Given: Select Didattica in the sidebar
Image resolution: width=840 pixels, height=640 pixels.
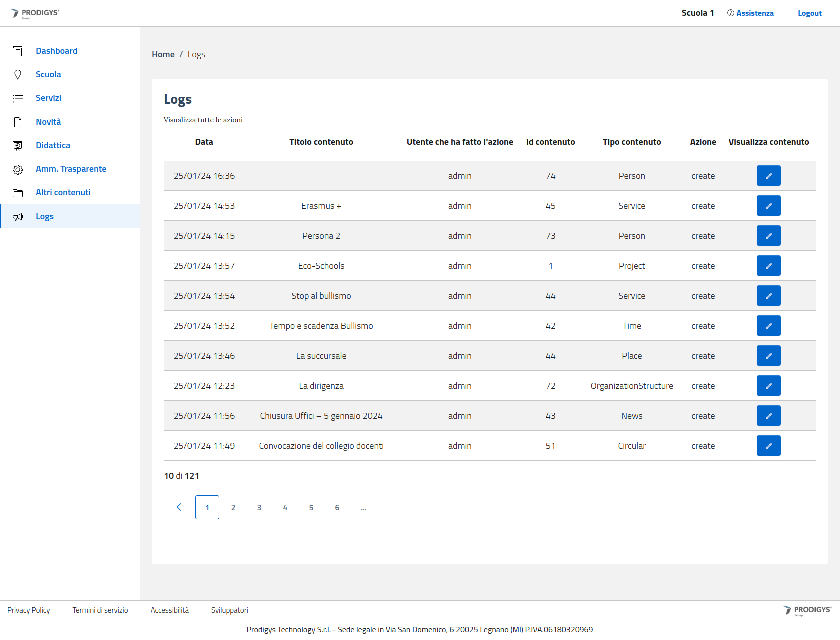Looking at the screenshot, I should (x=53, y=145).
